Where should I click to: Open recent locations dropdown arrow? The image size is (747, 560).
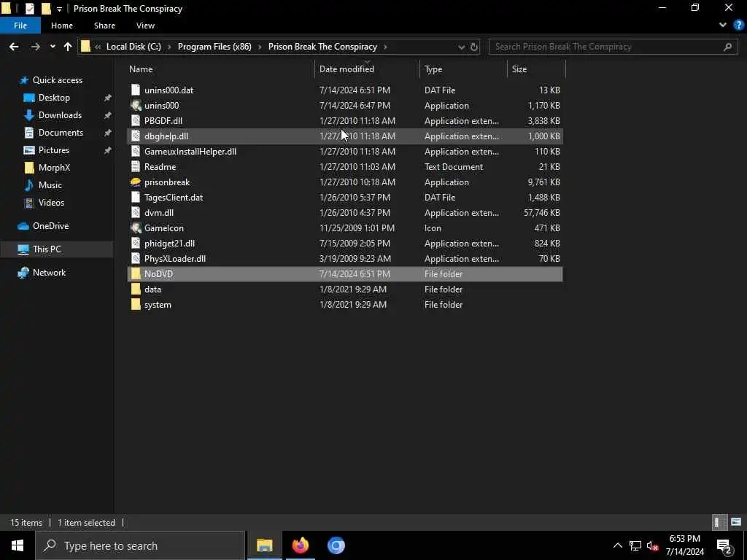tap(53, 47)
